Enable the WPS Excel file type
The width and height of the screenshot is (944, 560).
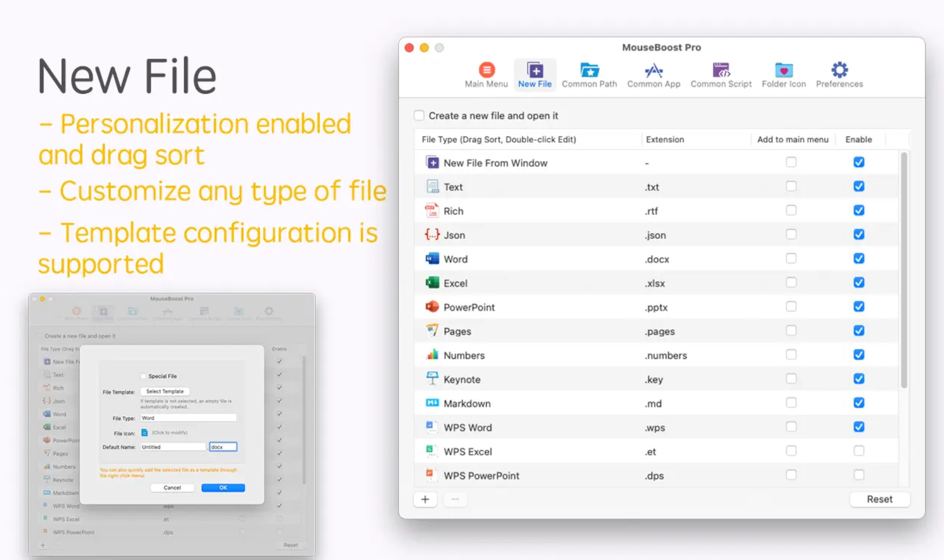click(x=859, y=451)
